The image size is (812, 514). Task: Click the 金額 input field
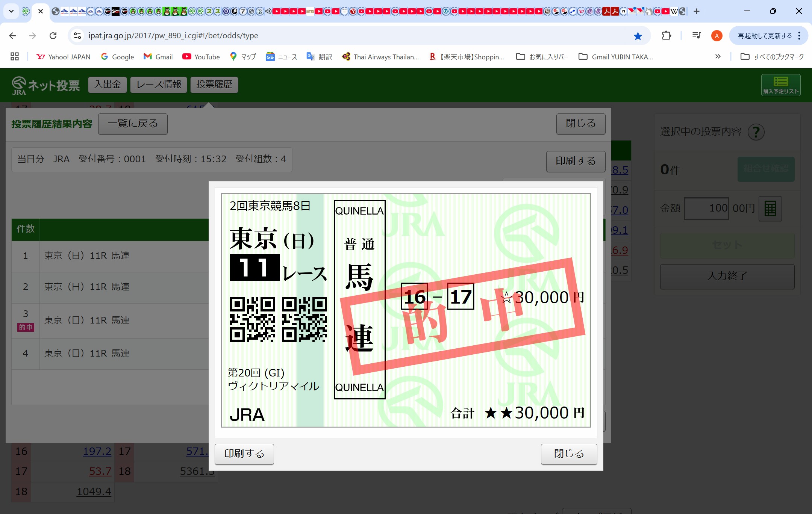click(x=706, y=209)
